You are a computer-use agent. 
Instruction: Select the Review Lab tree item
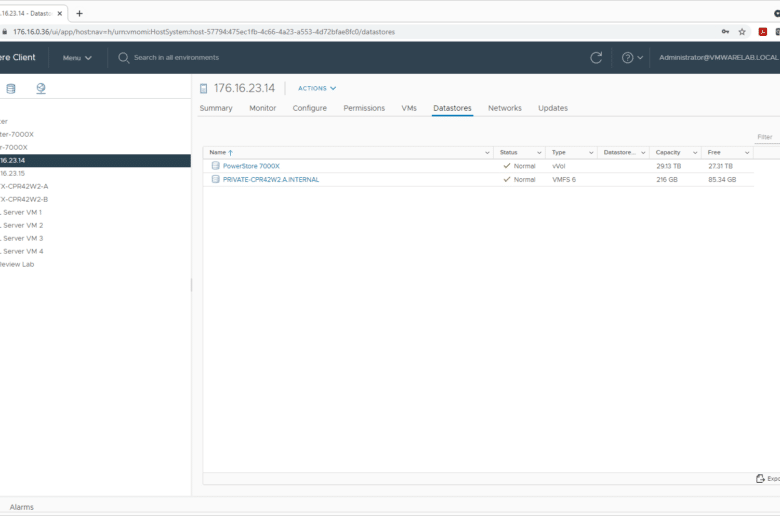[x=17, y=264]
